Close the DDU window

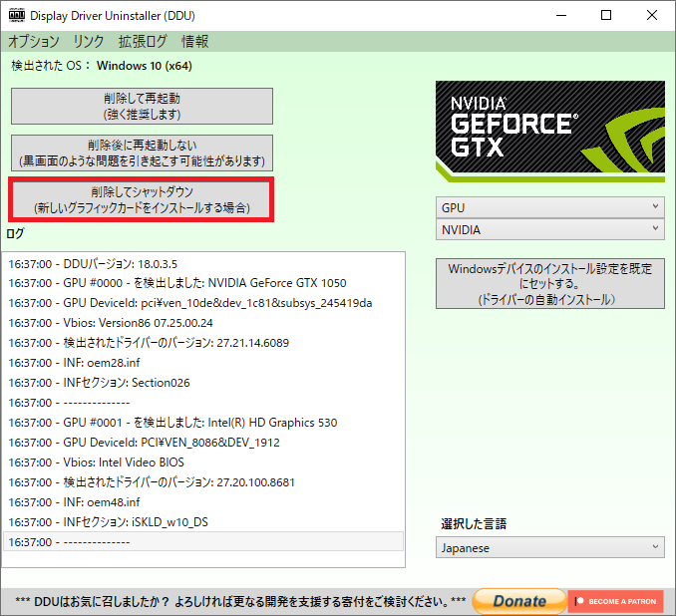click(652, 15)
